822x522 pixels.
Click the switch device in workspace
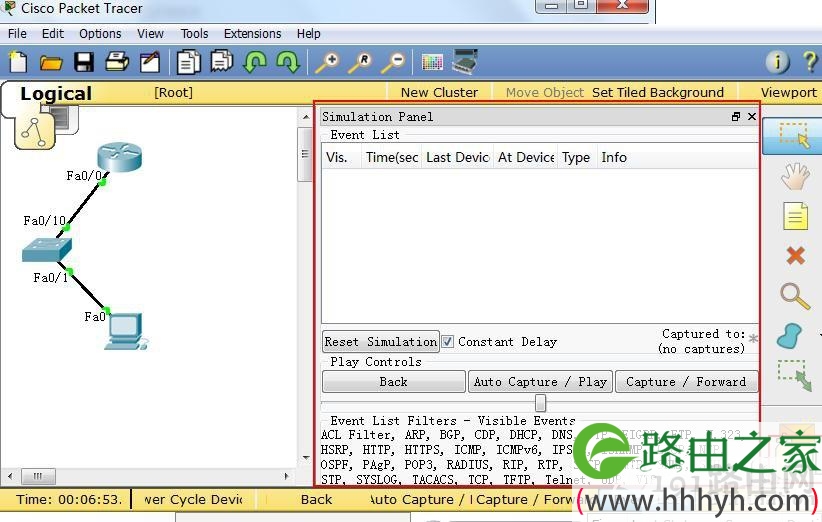click(47, 250)
